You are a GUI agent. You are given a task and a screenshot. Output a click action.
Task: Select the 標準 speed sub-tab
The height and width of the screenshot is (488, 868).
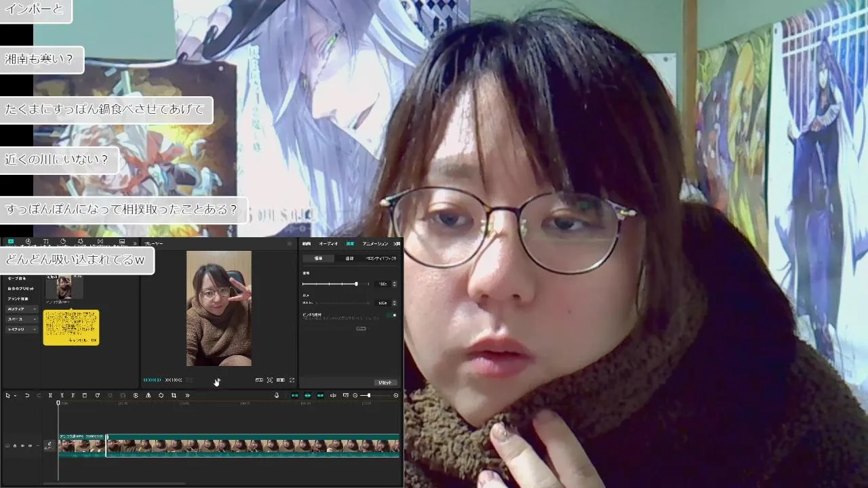(x=318, y=258)
